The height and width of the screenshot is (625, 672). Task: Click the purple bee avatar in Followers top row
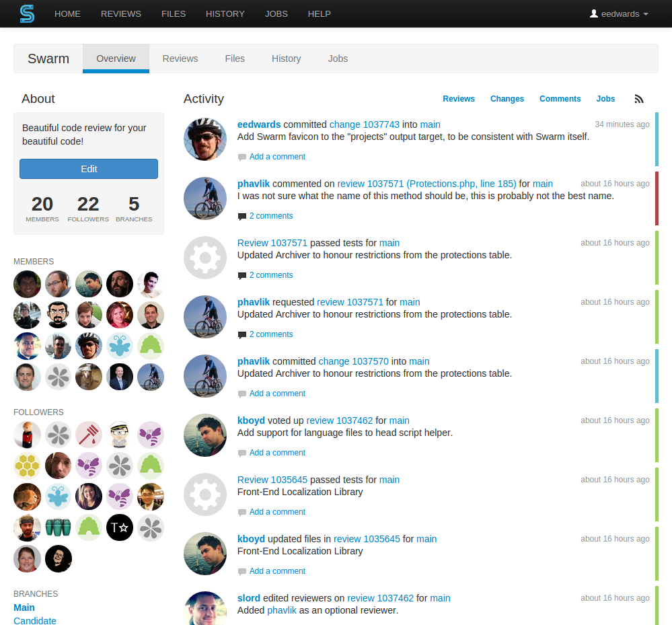pos(151,435)
